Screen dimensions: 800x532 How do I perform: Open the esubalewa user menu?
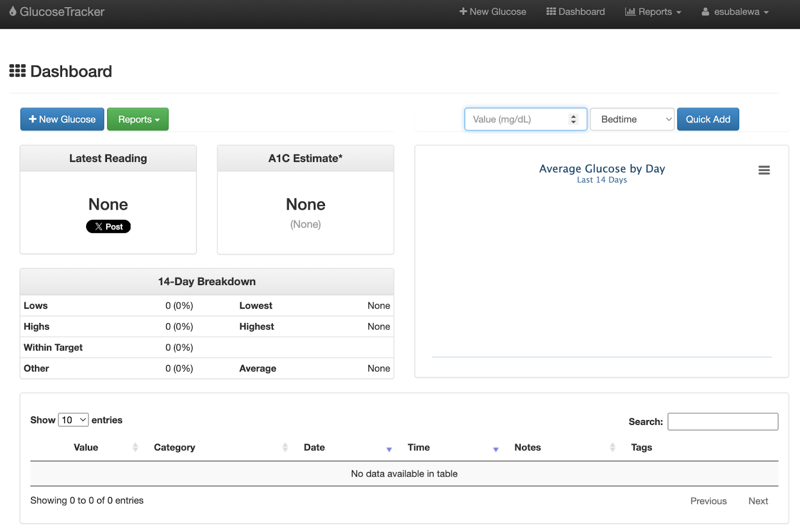[x=735, y=11]
